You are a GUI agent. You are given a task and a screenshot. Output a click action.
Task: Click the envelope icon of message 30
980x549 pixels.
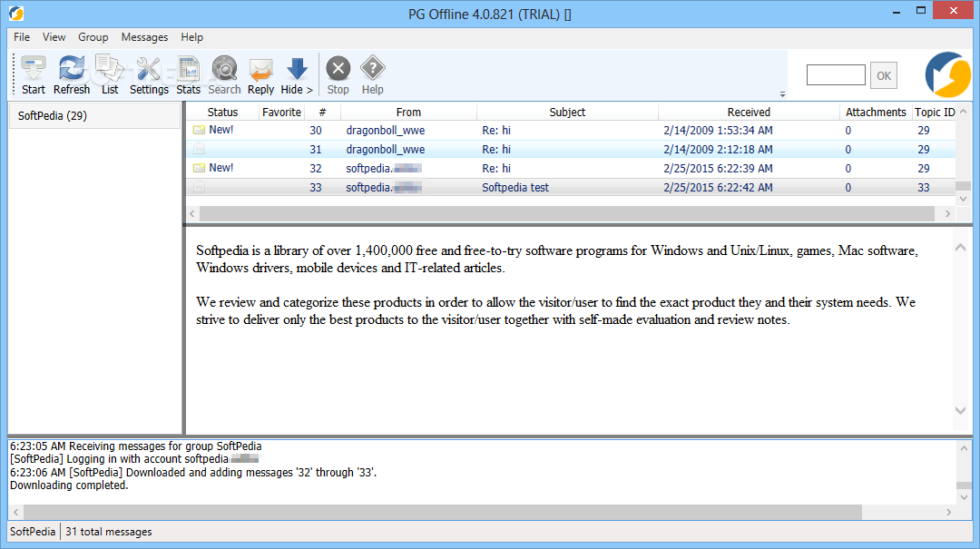[199, 130]
